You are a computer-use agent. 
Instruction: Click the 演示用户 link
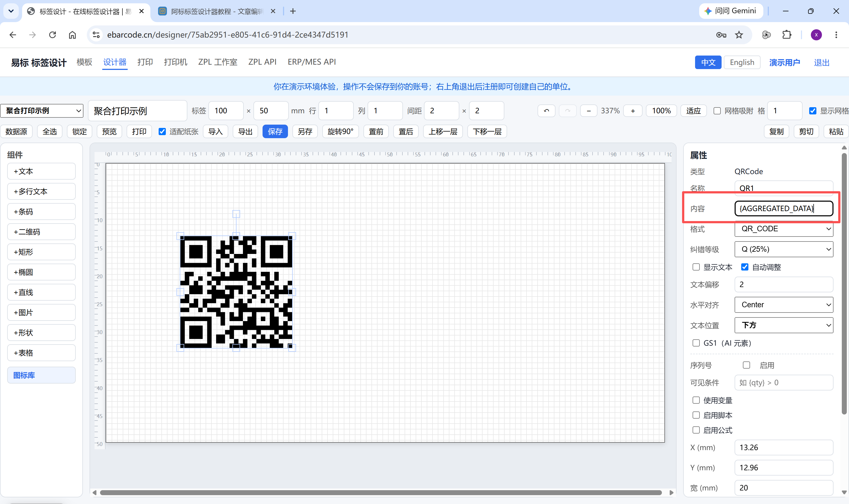[785, 62]
